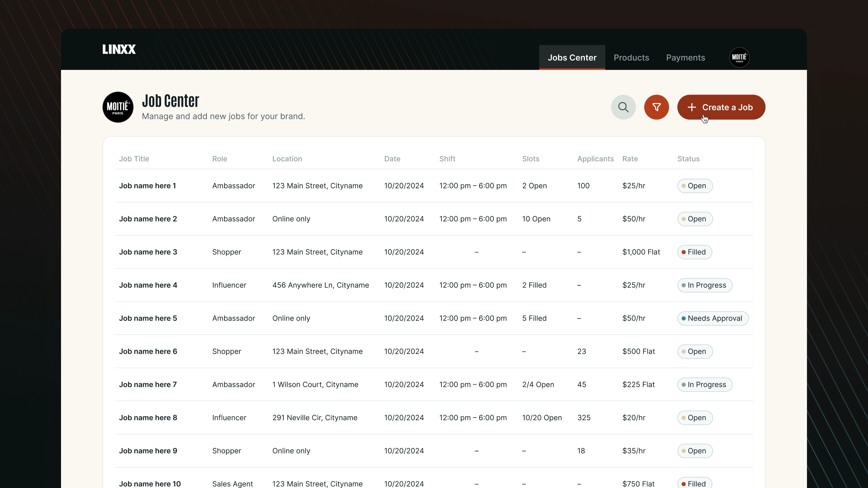Click the Moitié Paris brand logo beside Job Center
This screenshot has height=488, width=868.
pyautogui.click(x=118, y=107)
